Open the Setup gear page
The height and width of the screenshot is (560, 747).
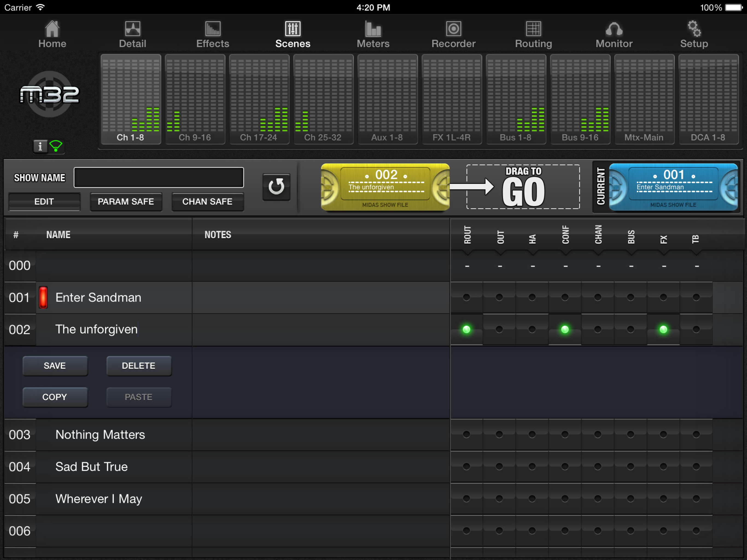click(694, 34)
